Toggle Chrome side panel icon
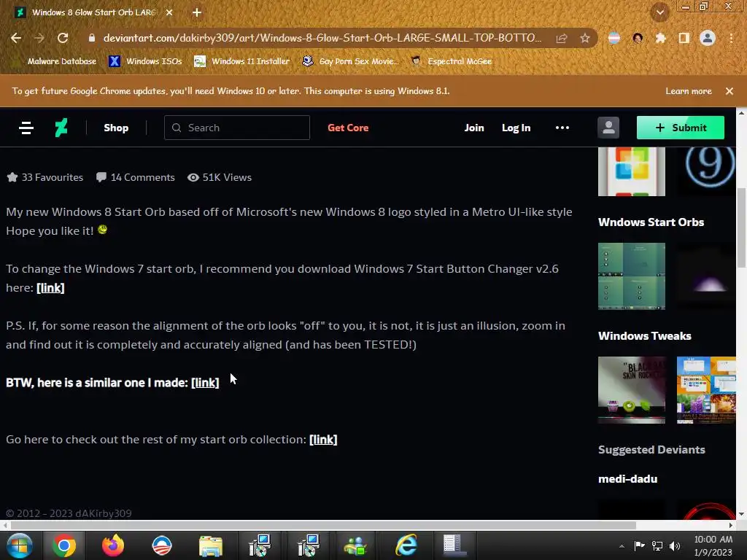This screenshot has width=747, height=560. pyautogui.click(x=684, y=38)
